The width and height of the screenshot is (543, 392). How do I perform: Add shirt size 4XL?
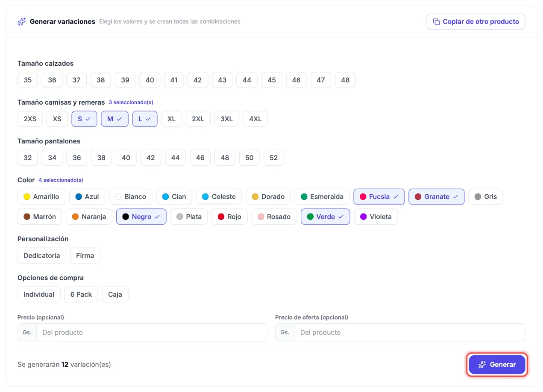click(x=255, y=119)
